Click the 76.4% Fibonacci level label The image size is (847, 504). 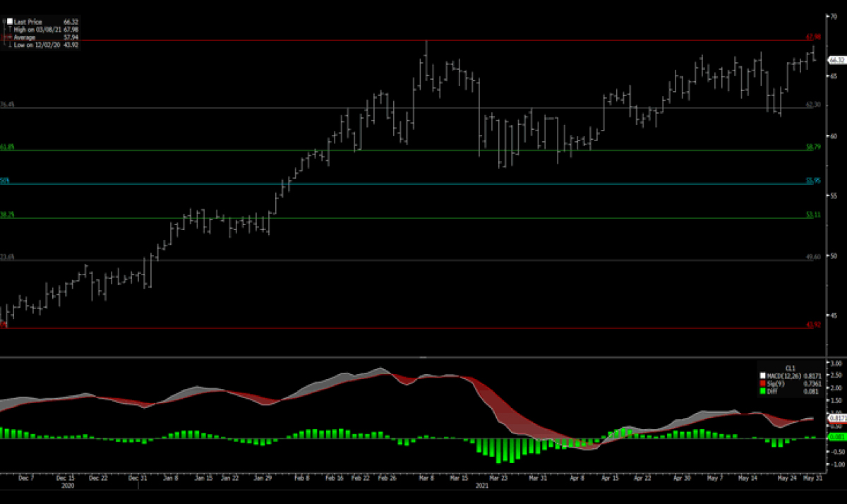pos(7,104)
